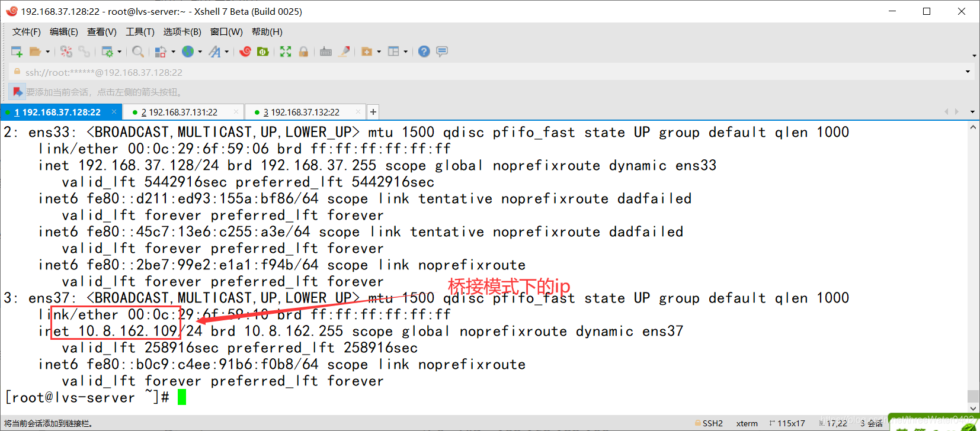
Task: Click the New session icon
Action: pos(17,52)
